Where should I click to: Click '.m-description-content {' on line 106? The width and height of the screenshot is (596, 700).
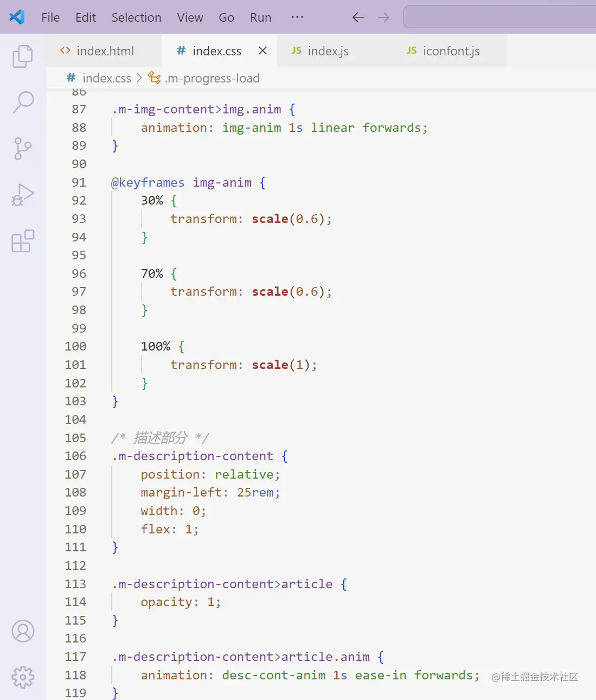200,456
